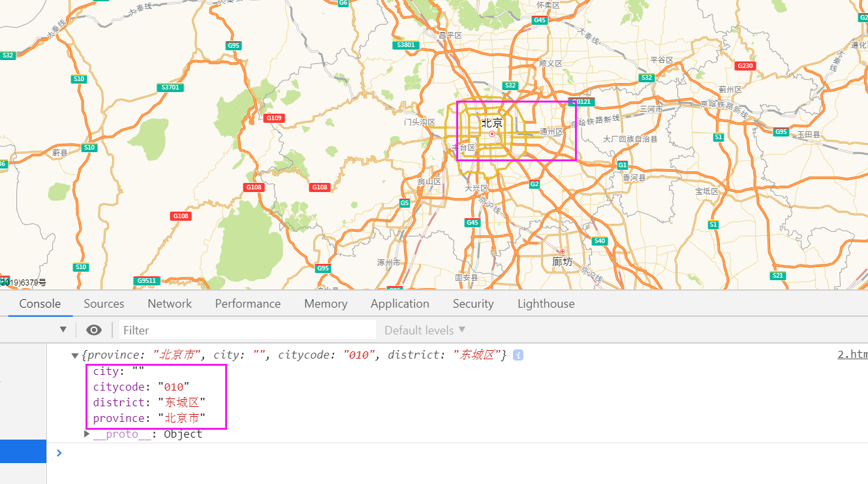Click the G2 expressway shield
Image resolution: width=868 pixels, height=484 pixels.
tap(535, 184)
